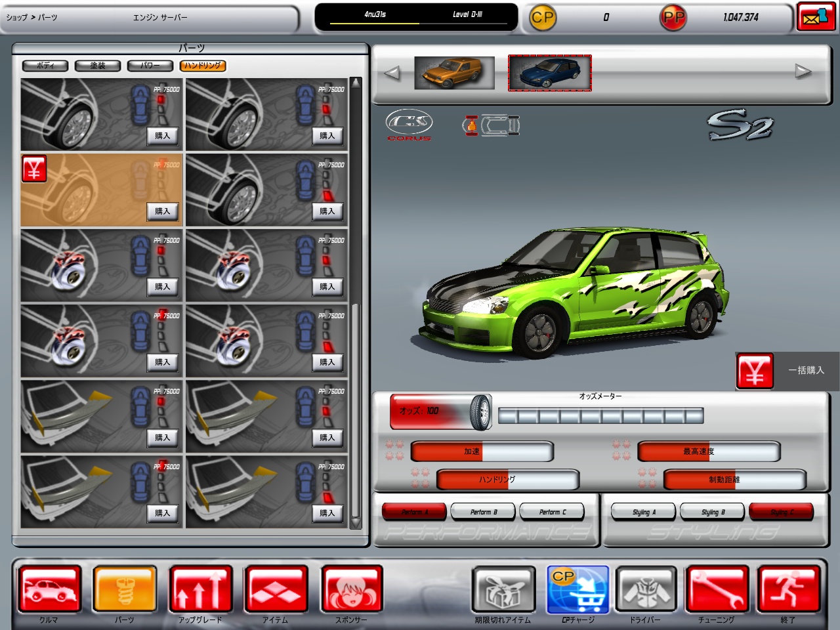The height and width of the screenshot is (630, 840).
Task: Switch to the パワー parts tab
Action: click(150, 66)
